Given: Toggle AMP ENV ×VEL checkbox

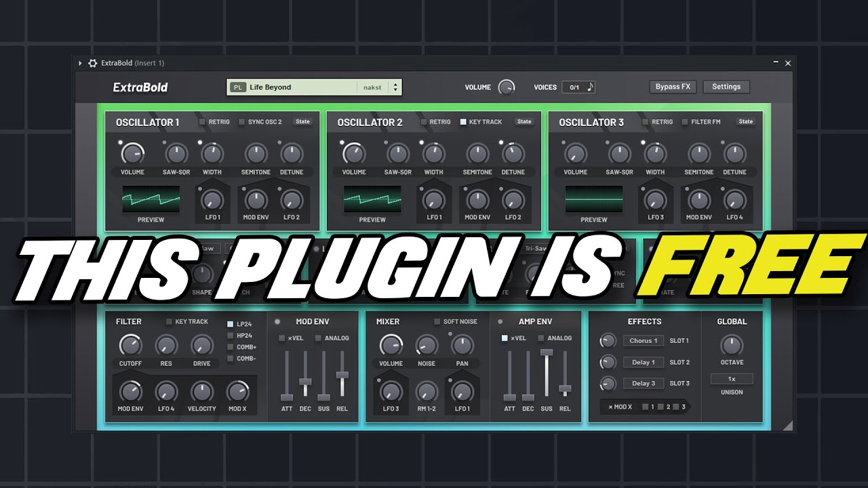Looking at the screenshot, I should 505,338.
